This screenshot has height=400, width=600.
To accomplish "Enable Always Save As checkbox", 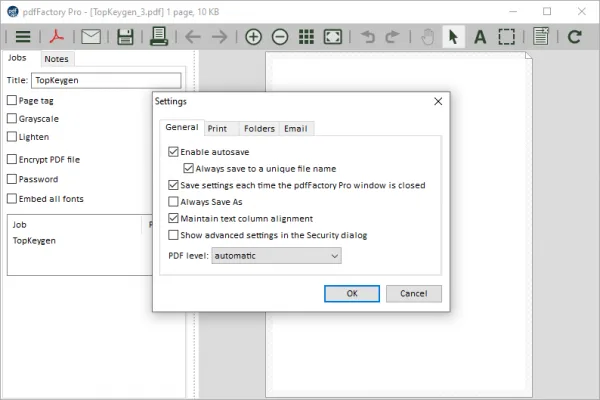I will (x=173, y=202).
